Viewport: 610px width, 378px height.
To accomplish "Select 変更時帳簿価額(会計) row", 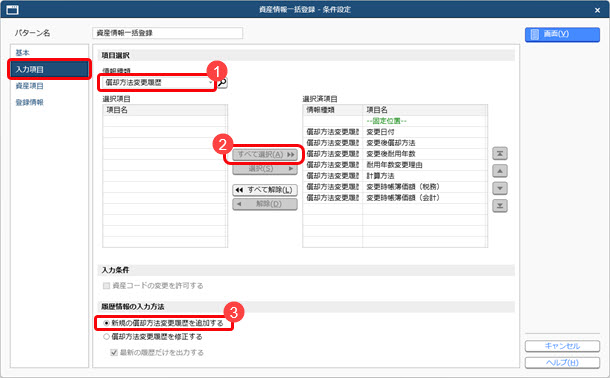I will point(395,198).
